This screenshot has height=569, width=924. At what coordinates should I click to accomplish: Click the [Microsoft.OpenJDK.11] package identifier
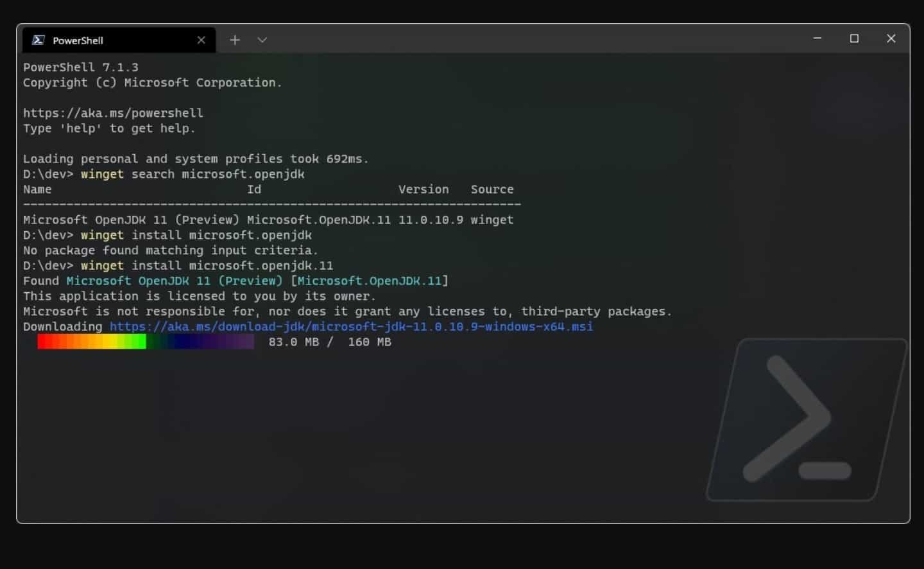pos(370,281)
